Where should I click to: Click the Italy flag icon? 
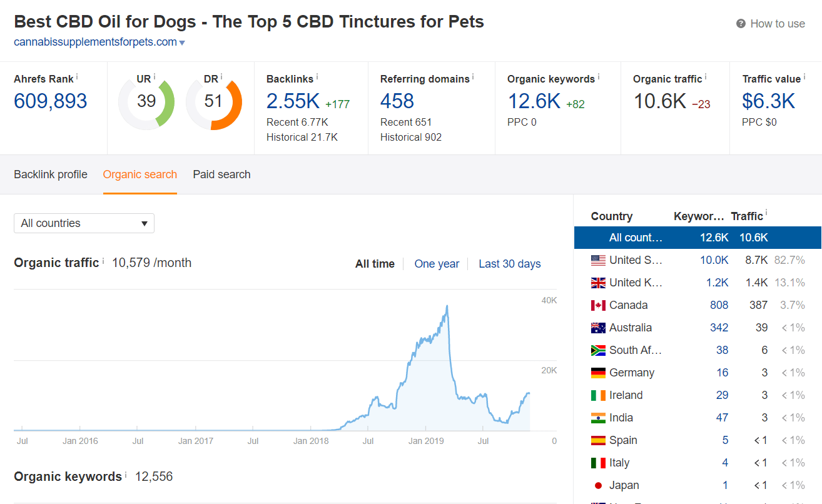598,463
